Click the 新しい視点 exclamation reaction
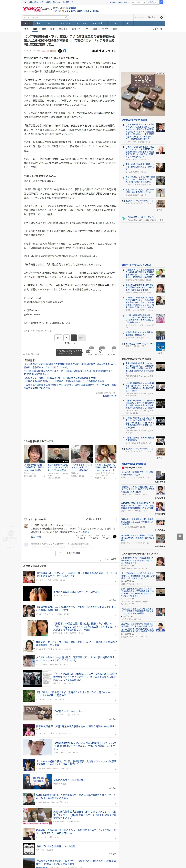Screen dimensions: 186x868 point(112,351)
